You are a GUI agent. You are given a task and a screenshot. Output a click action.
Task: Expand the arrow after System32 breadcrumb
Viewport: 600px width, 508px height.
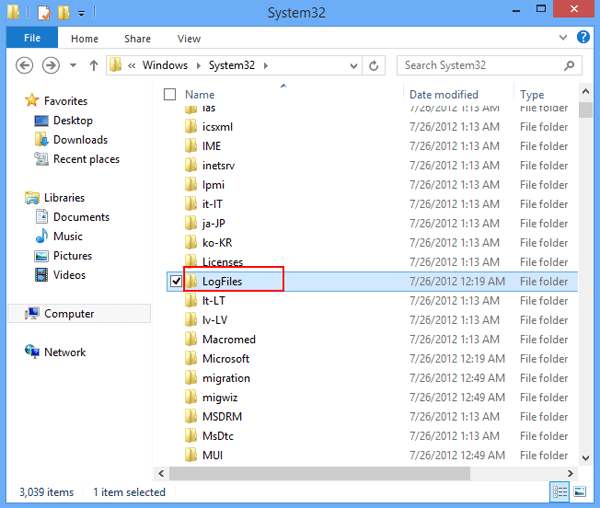[x=265, y=66]
